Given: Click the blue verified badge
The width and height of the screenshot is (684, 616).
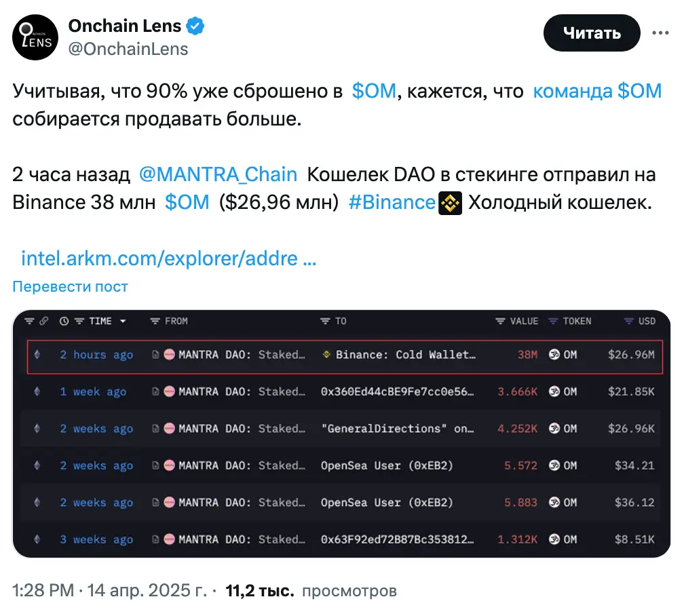Looking at the screenshot, I should click(x=196, y=26).
